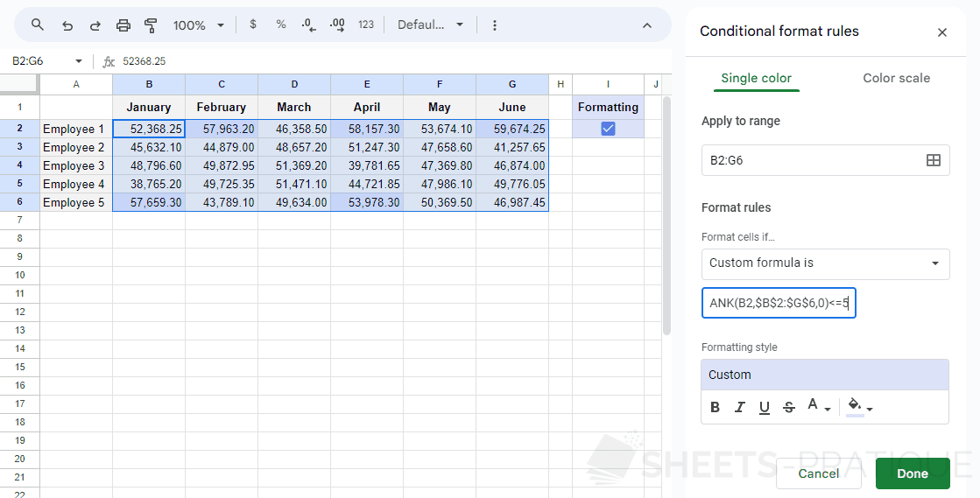This screenshot has height=498, width=980.
Task: Select the Employee 1 cell
Action: [x=76, y=129]
